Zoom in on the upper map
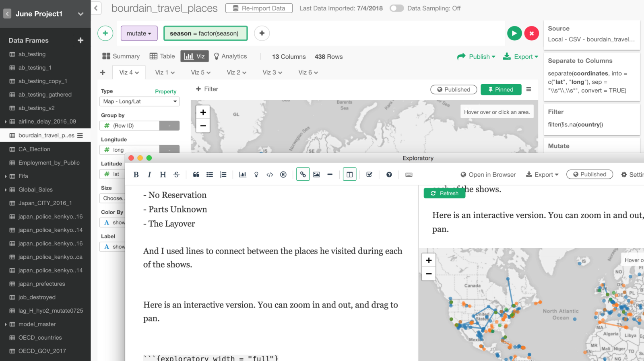 (203, 112)
